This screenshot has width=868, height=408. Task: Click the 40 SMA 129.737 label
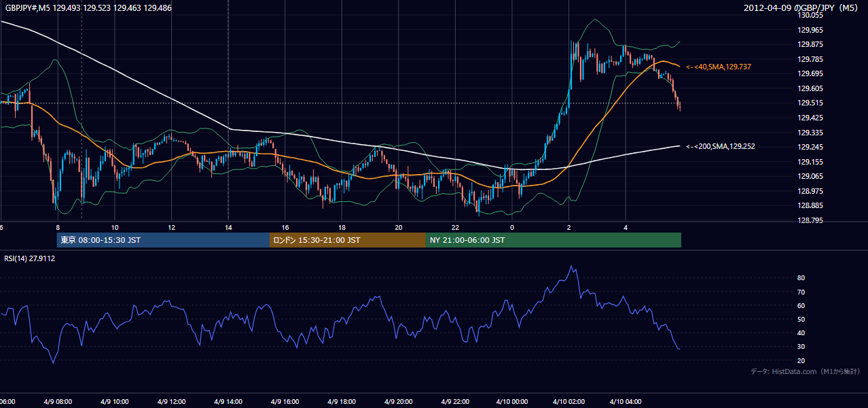tap(719, 67)
